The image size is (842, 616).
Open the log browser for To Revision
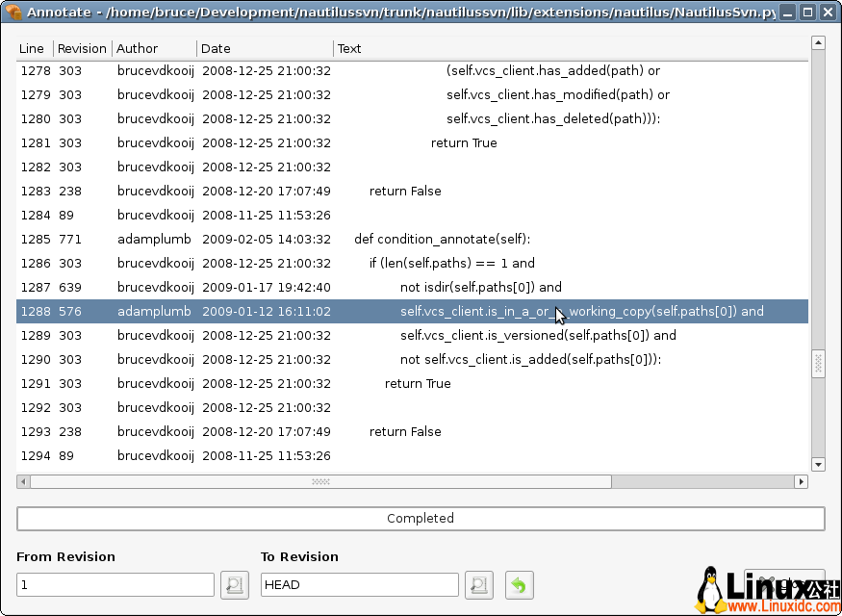(x=479, y=584)
